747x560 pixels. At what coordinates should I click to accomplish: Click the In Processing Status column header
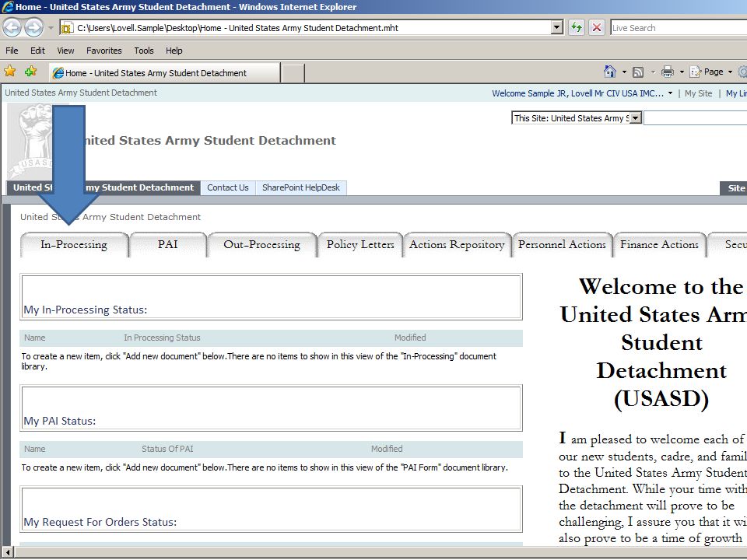[x=162, y=338]
